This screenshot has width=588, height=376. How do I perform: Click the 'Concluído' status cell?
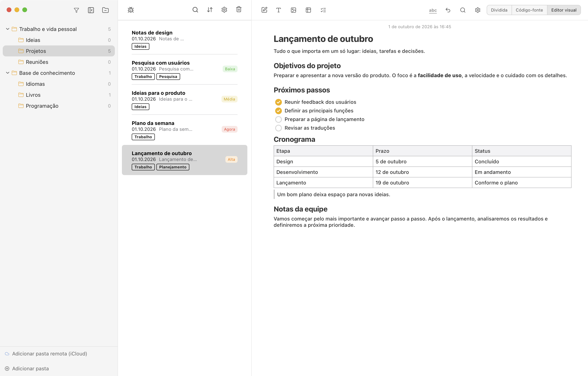522,162
